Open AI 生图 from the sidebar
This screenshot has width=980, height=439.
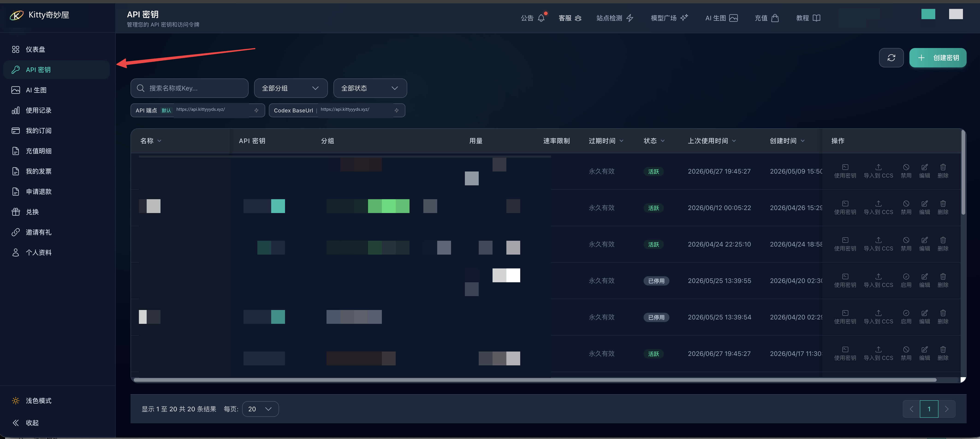(56, 90)
